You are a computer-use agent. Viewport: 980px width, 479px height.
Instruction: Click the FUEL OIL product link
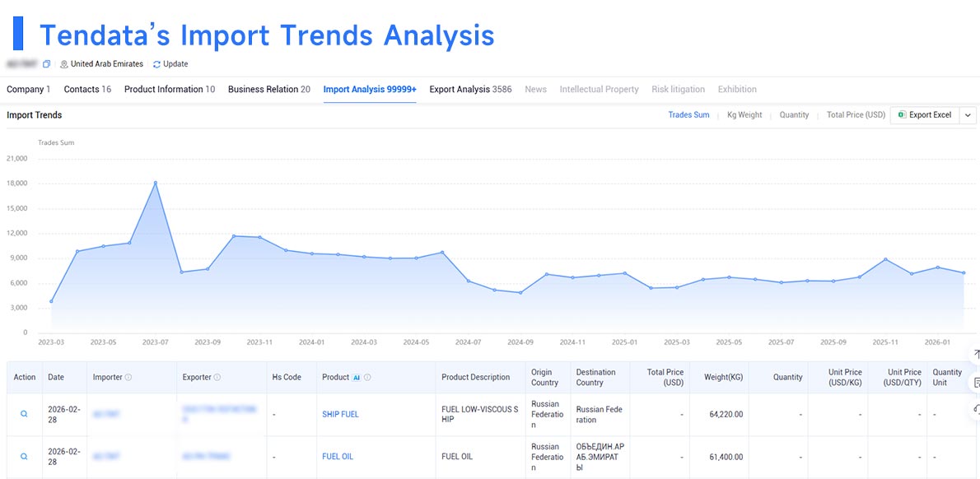pos(338,457)
